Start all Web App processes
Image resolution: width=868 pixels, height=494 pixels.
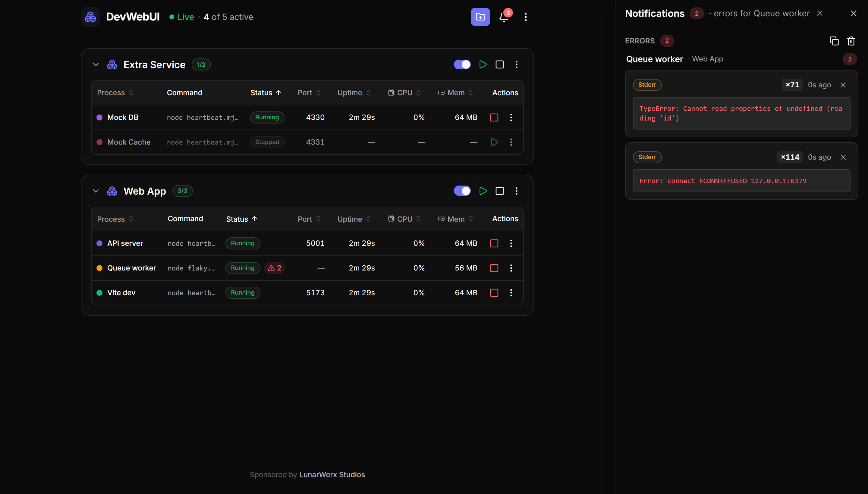coord(483,191)
